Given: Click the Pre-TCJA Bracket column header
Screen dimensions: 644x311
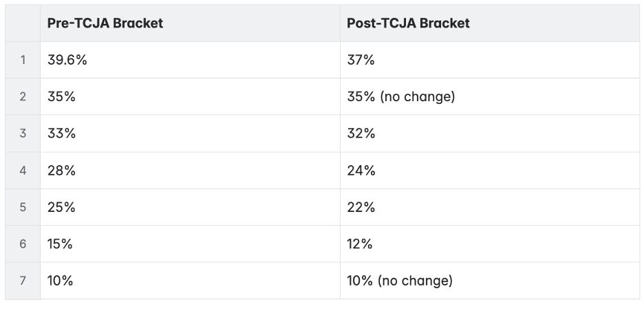Looking at the screenshot, I should [x=105, y=23].
